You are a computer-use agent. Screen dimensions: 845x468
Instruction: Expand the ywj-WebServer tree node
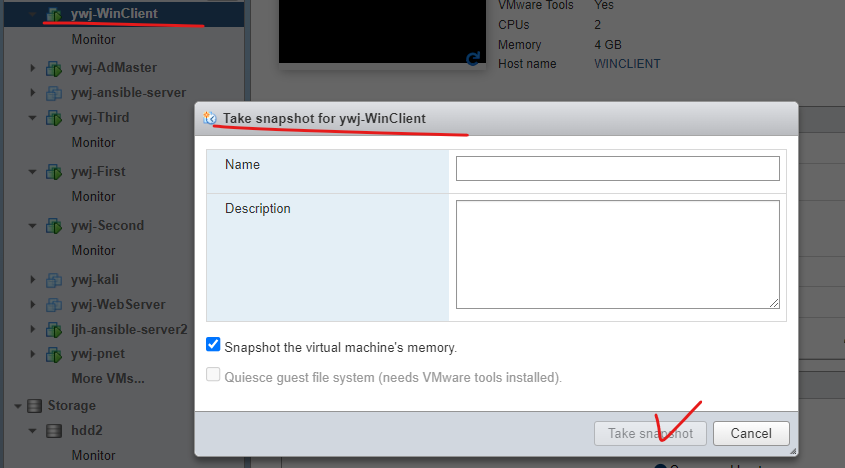(x=32, y=304)
